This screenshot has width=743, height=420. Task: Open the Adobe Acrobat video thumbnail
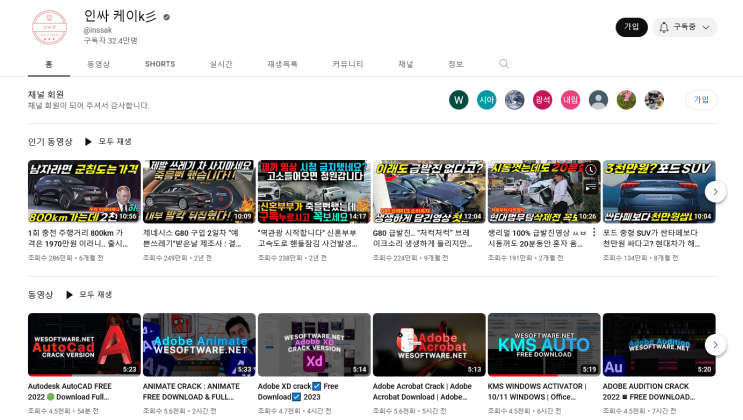tap(429, 345)
